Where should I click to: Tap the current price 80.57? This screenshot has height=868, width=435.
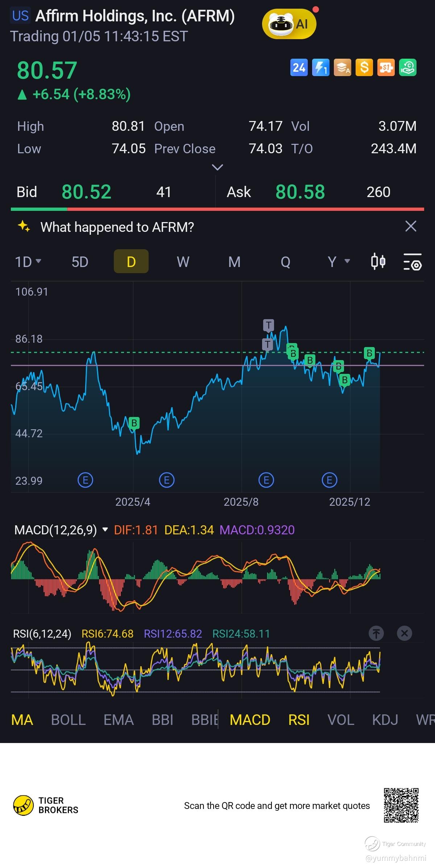(x=47, y=70)
